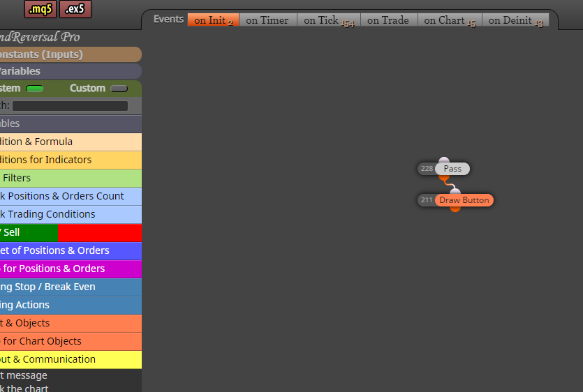Click the Events label beside the tabs
Image resolution: width=583 pixels, height=392 pixels.
point(168,20)
